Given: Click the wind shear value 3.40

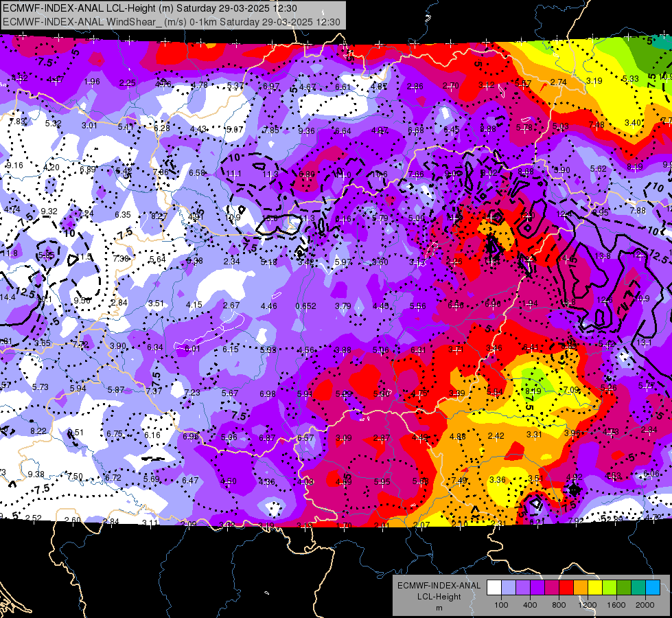Looking at the screenshot, I should click(633, 123).
